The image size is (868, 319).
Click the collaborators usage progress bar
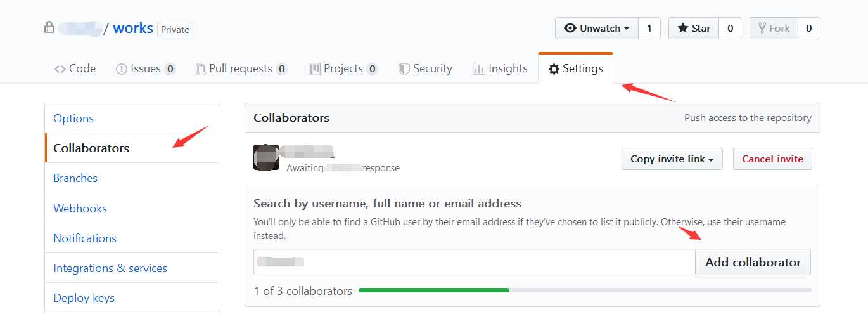pos(585,290)
